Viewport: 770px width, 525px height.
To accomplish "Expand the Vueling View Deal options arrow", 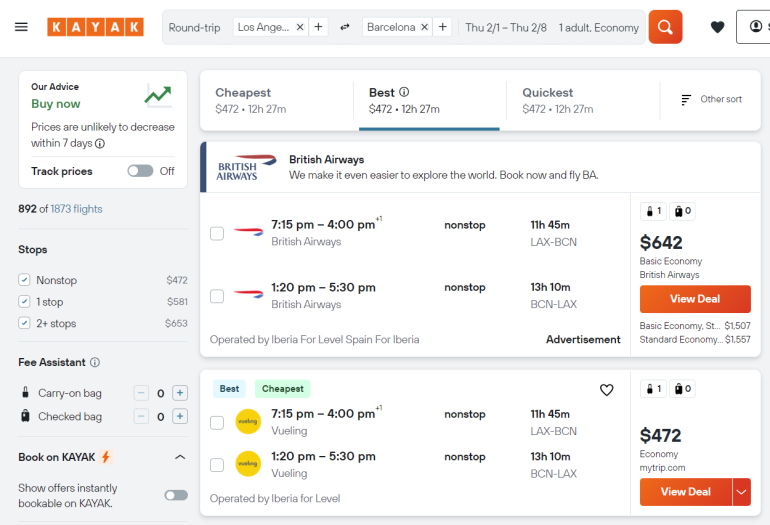I will point(741,491).
